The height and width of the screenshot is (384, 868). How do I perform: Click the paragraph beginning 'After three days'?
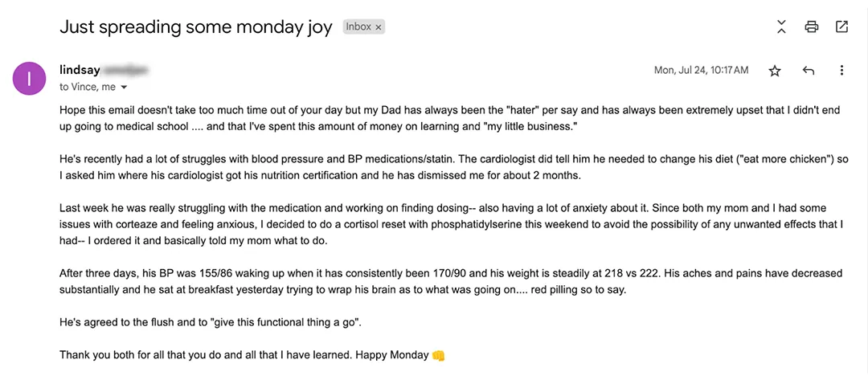[451, 282]
